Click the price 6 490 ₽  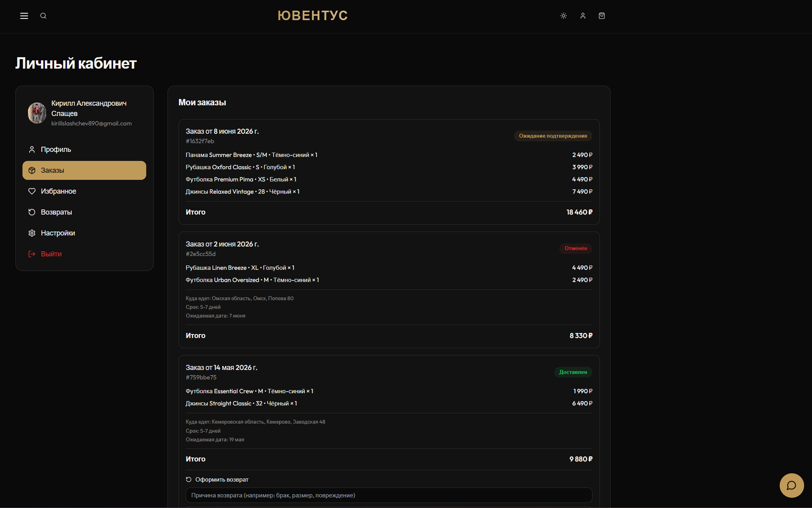tap(582, 403)
